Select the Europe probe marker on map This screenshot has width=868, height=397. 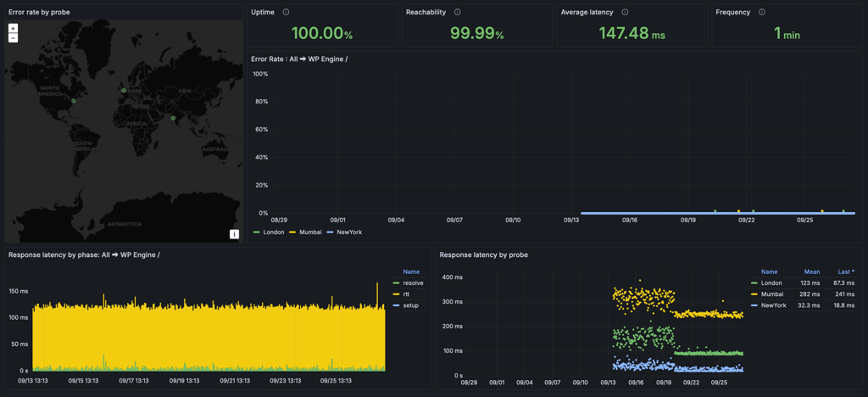(x=124, y=90)
